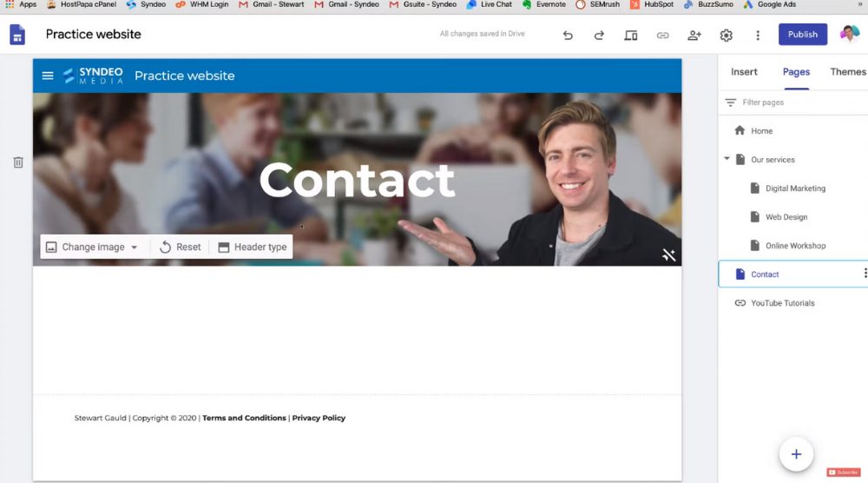Open the Live Chat bookmark

490,4
